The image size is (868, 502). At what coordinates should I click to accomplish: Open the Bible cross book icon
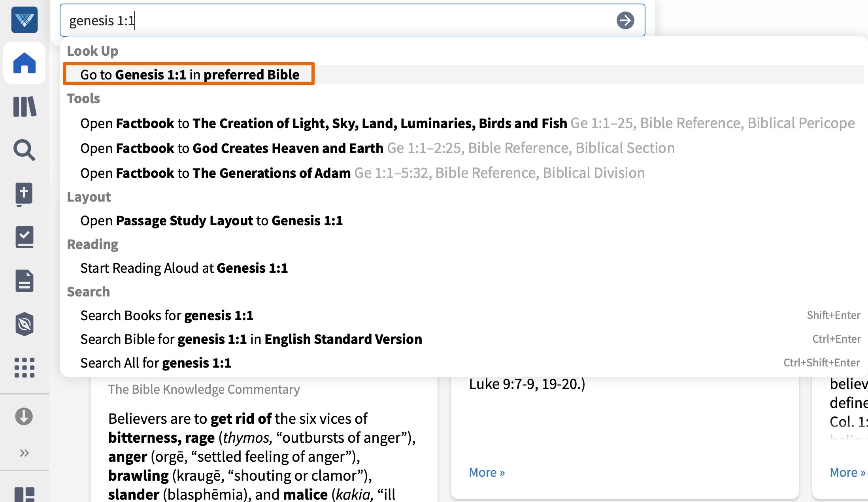coord(25,194)
